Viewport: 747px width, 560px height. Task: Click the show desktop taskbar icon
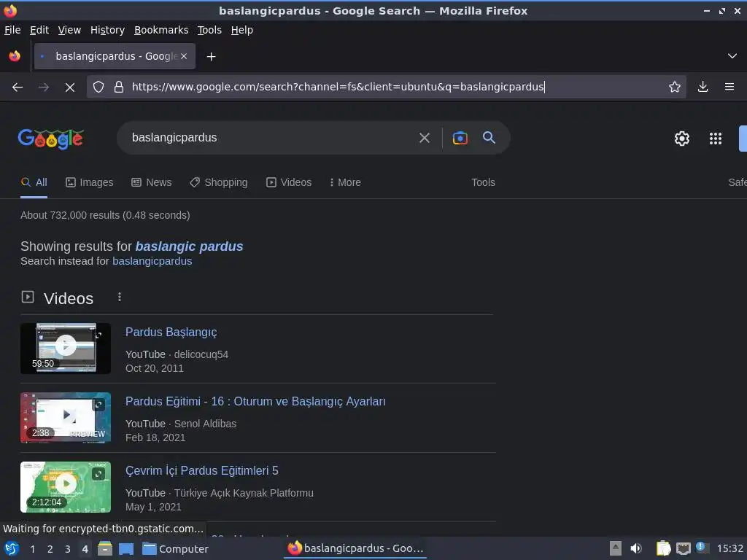coord(125,548)
